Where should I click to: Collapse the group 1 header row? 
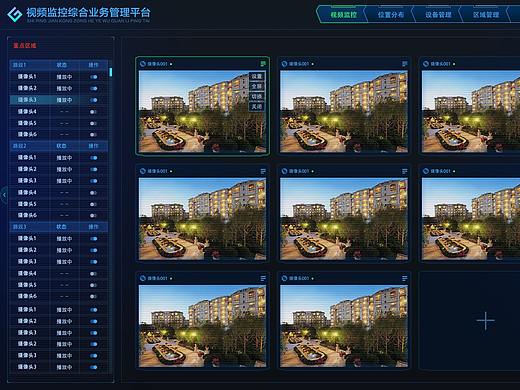tap(59, 65)
